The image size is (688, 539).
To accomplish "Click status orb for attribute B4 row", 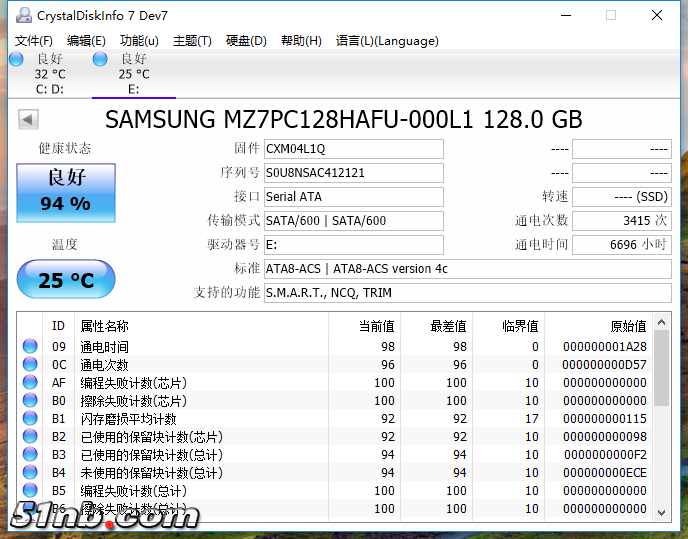I will coord(30,473).
